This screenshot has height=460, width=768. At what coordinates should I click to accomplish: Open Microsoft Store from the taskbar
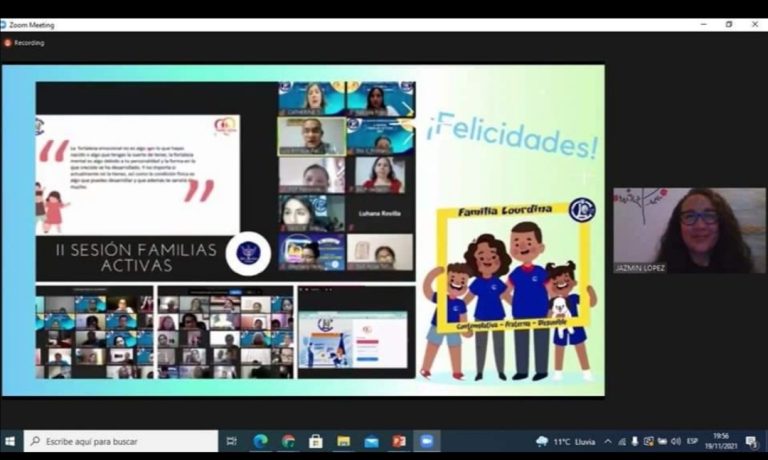click(316, 441)
